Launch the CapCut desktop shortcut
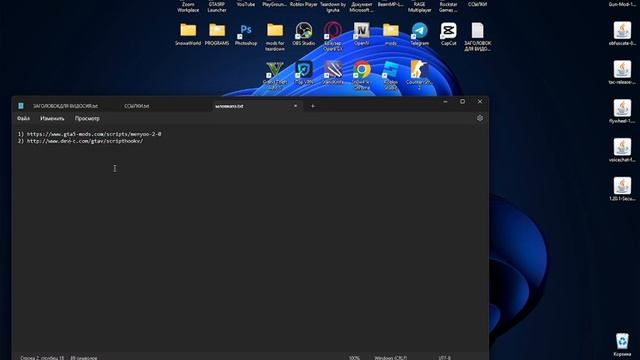The image size is (640, 360). point(449,33)
